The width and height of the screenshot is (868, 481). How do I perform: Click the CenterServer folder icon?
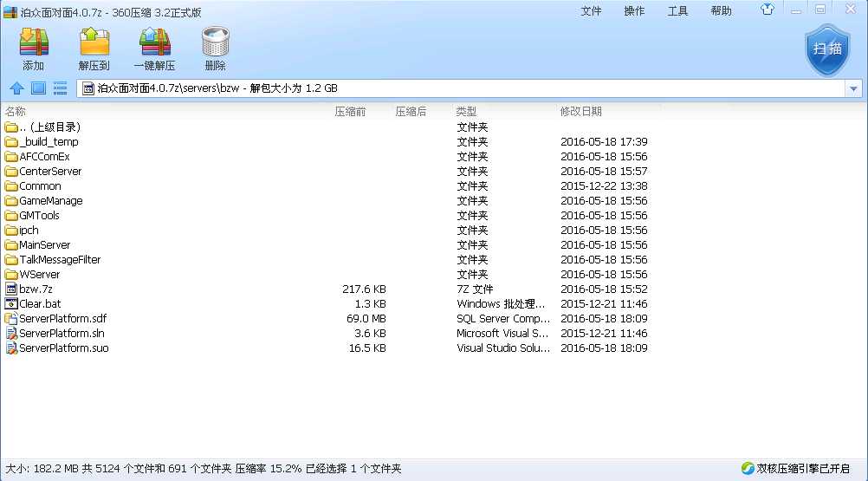pos(11,171)
